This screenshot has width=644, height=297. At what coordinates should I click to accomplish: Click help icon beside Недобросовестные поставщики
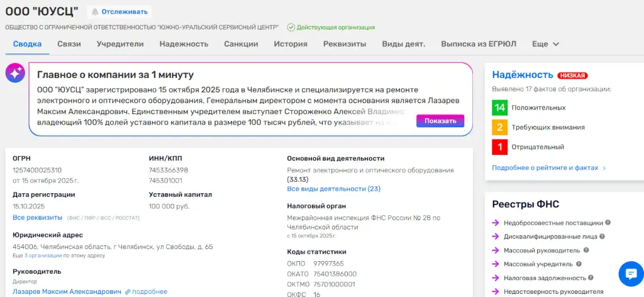point(608,223)
